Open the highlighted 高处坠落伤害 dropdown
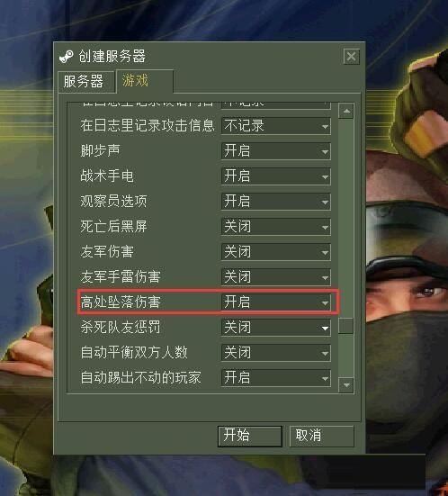The image size is (448, 496). pyautogui.click(x=276, y=302)
